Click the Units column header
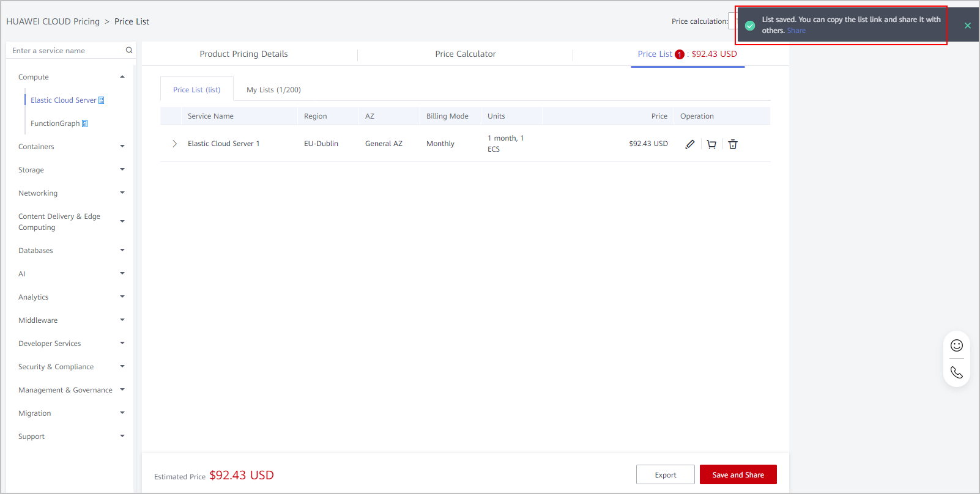Screen dimensions: 980x494 coord(496,116)
